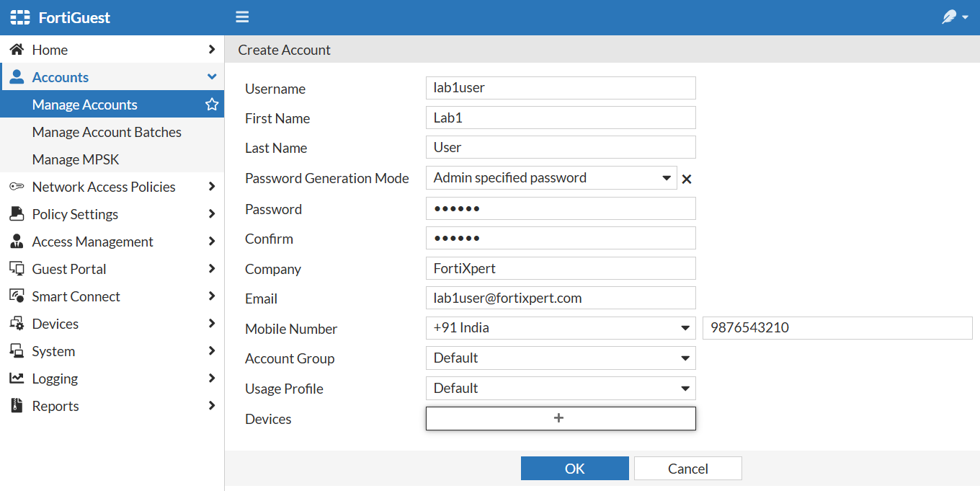Open Manage Account Batches
Screen dimensions: 980x491
coord(106,132)
